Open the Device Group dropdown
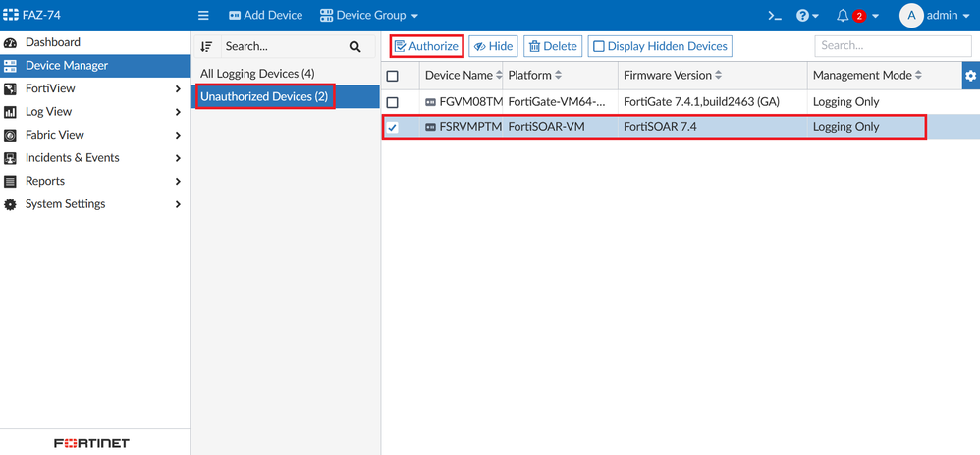 369,15
